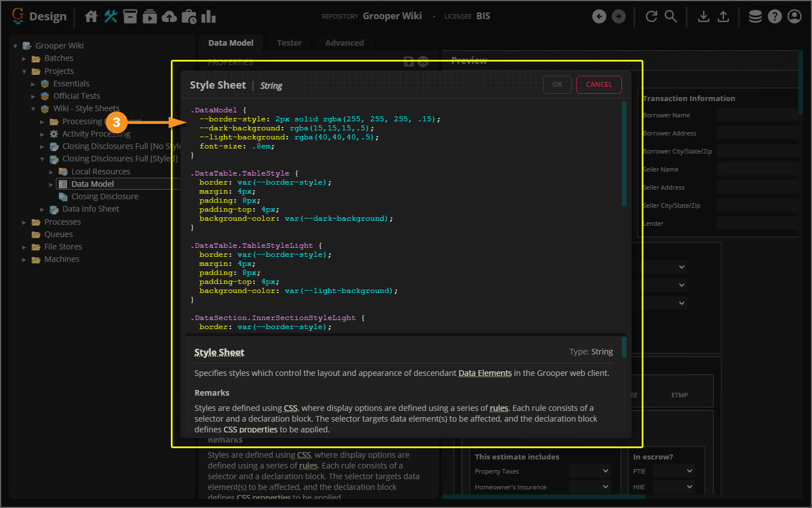Expand the Batches tree node
This screenshot has width=812, height=508.
pyautogui.click(x=24, y=59)
